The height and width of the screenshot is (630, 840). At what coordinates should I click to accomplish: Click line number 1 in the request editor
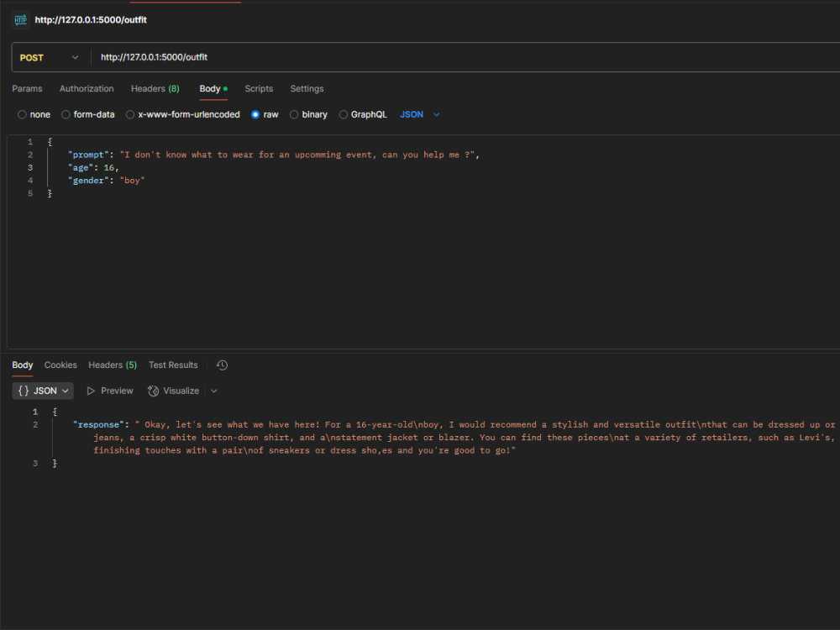[x=30, y=142]
